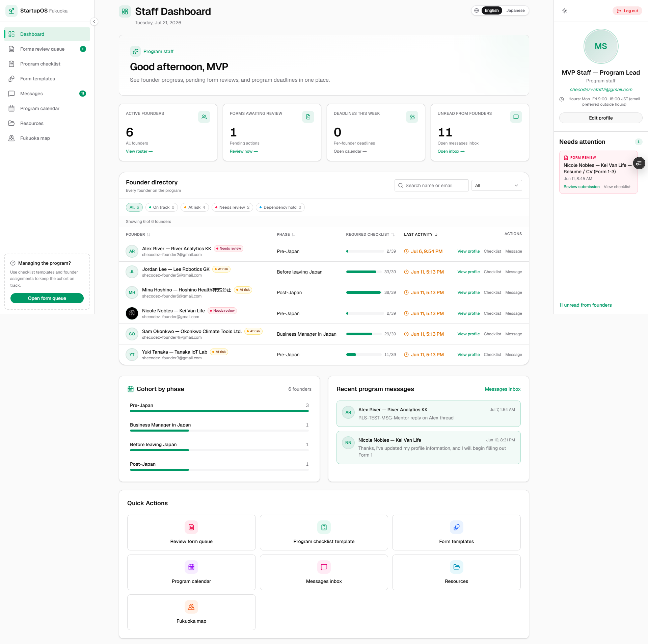Click the Edit profile button
This screenshot has height=644, width=648.
[x=601, y=118]
